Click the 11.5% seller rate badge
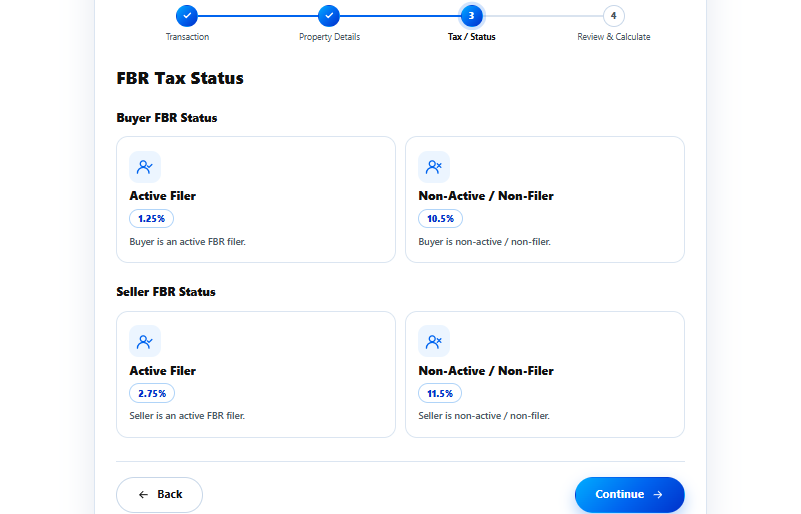The image size is (801, 514). 440,393
